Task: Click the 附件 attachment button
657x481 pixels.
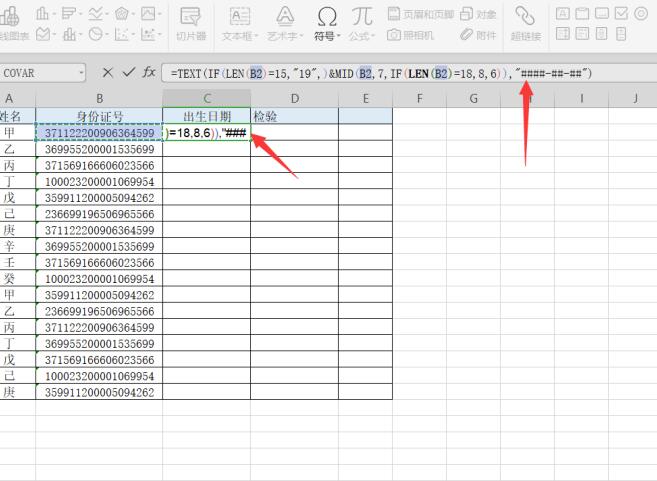Action: [x=478, y=34]
